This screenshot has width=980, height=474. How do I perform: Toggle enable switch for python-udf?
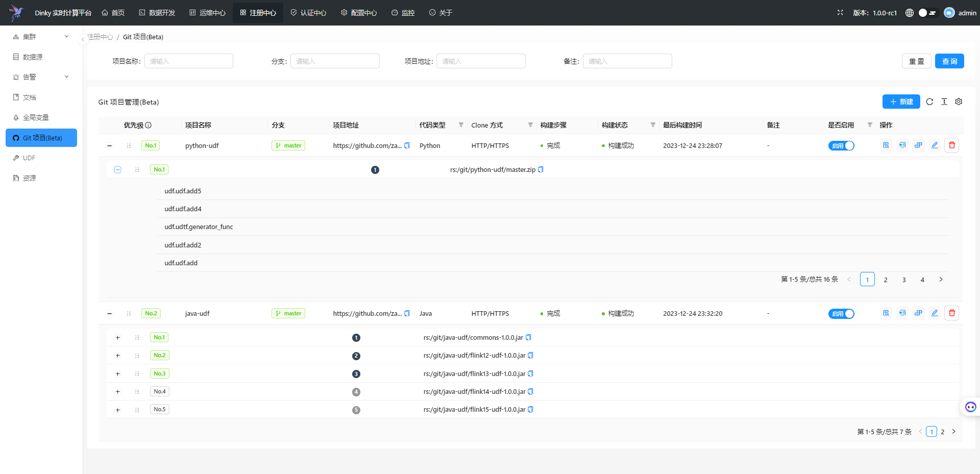[841, 145]
